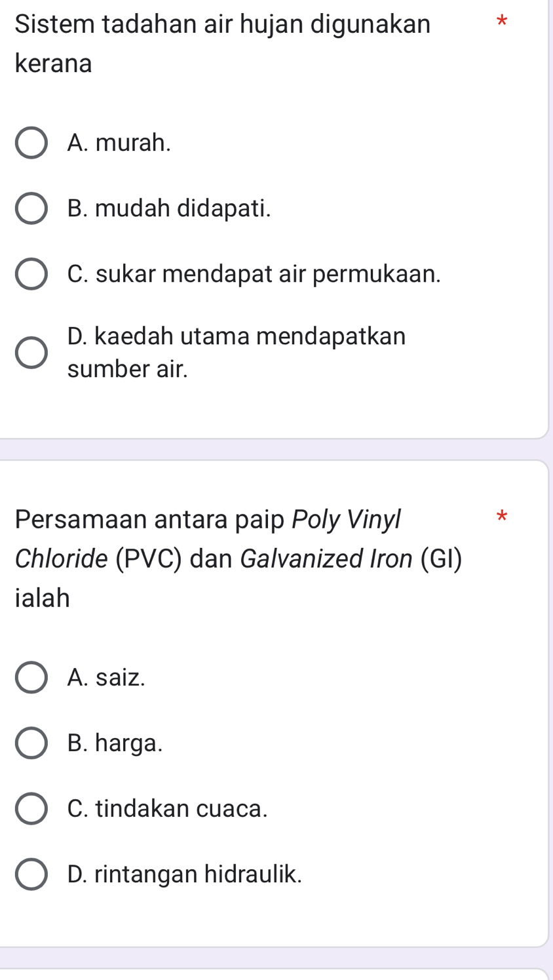
Task: Pick the radio circle for D. rintangan hidraulik
Action: click(x=31, y=874)
